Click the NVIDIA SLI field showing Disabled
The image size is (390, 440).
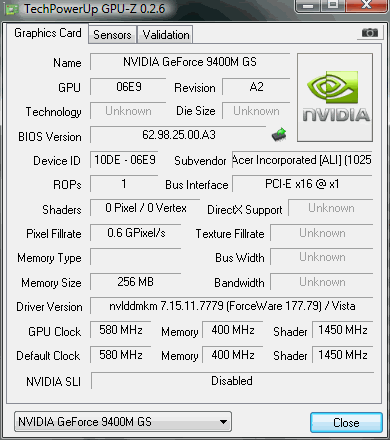tap(232, 381)
